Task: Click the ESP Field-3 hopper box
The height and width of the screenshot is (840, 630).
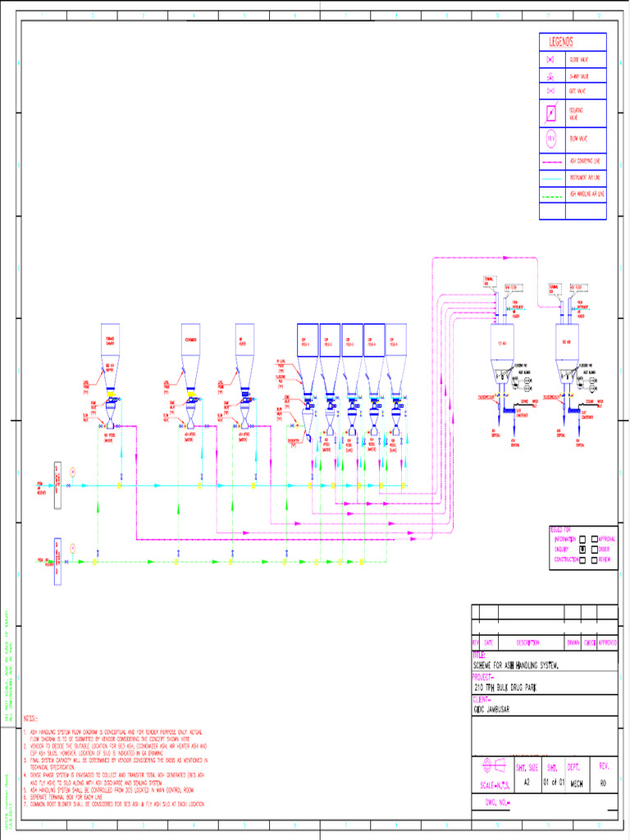Action: (352, 340)
